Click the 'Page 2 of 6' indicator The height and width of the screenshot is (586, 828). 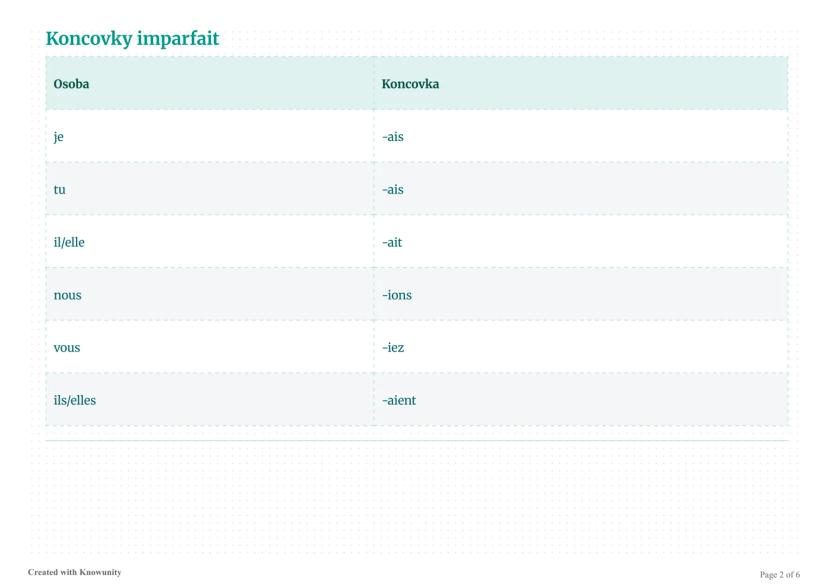780,575
